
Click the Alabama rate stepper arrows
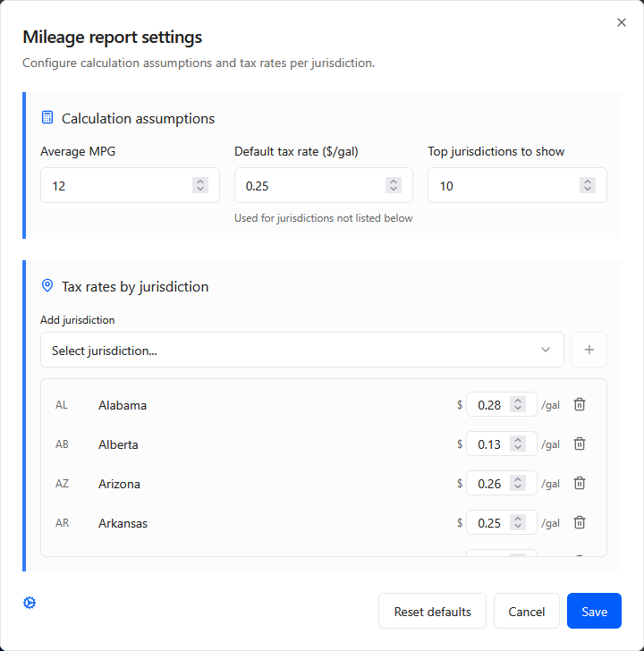[x=518, y=404]
